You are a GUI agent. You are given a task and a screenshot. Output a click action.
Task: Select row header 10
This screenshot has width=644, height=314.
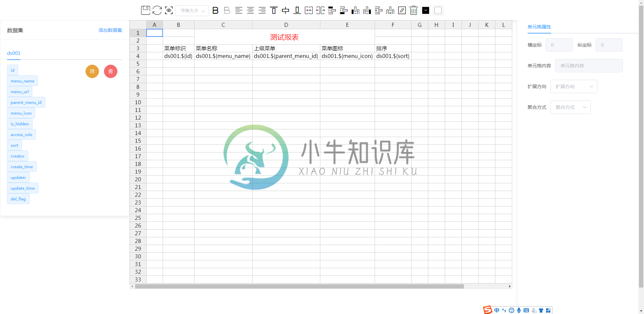138,102
